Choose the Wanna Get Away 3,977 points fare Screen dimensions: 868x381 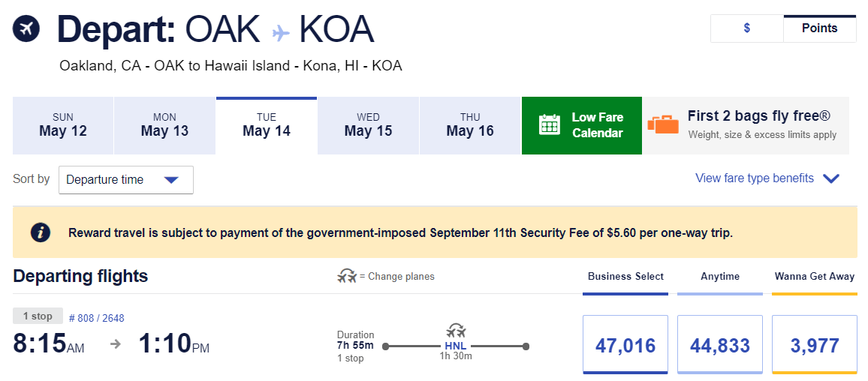point(814,345)
